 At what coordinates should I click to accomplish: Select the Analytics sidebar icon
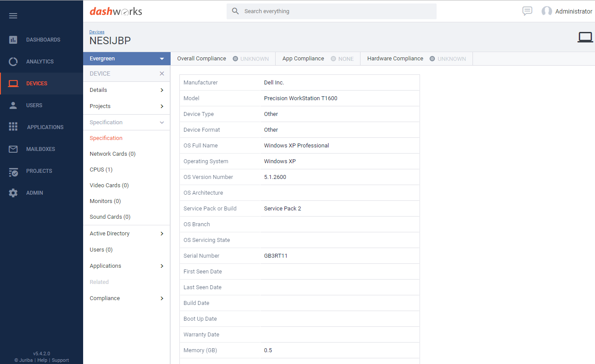[x=13, y=61]
